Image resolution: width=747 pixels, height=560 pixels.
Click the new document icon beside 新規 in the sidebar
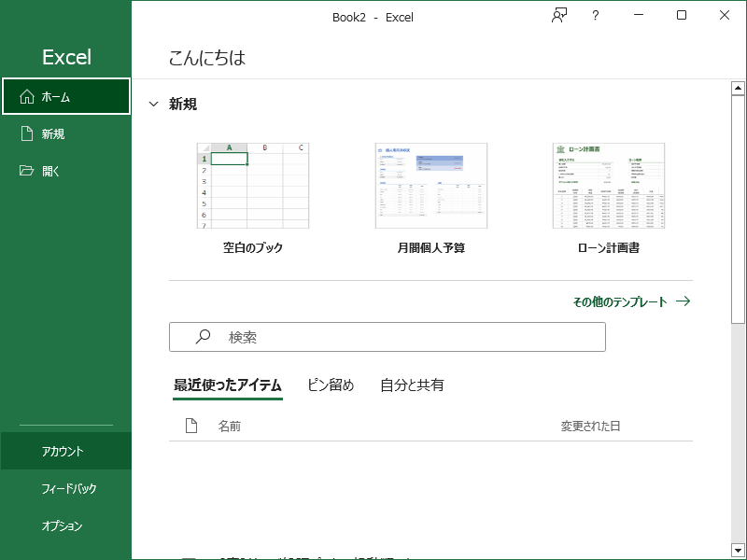(x=27, y=133)
